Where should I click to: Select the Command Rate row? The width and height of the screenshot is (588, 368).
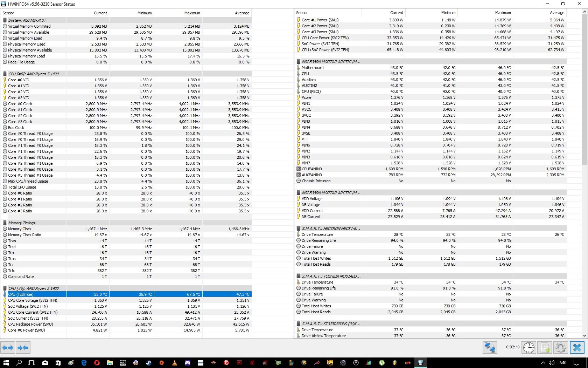(x=126, y=277)
